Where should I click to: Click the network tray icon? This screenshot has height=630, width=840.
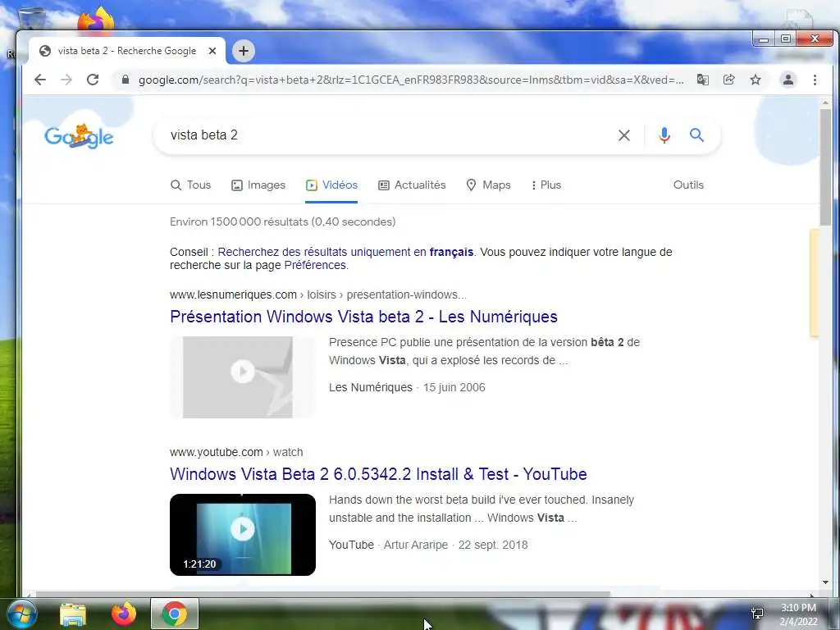(x=757, y=614)
